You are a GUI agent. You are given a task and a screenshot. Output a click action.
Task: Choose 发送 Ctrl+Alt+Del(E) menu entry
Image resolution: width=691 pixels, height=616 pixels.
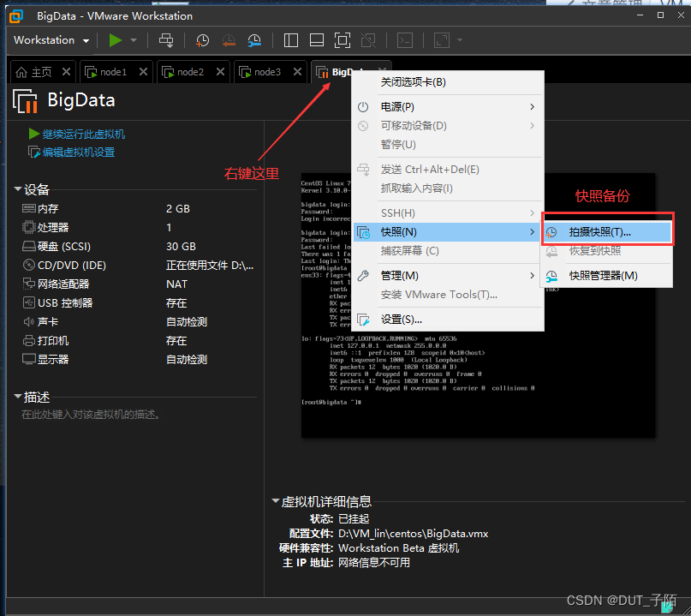[x=448, y=170]
